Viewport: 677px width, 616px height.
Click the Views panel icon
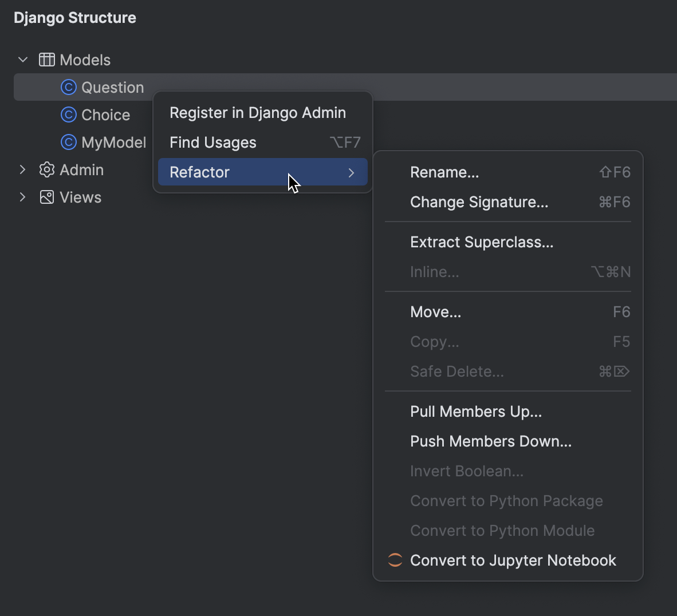click(x=46, y=197)
